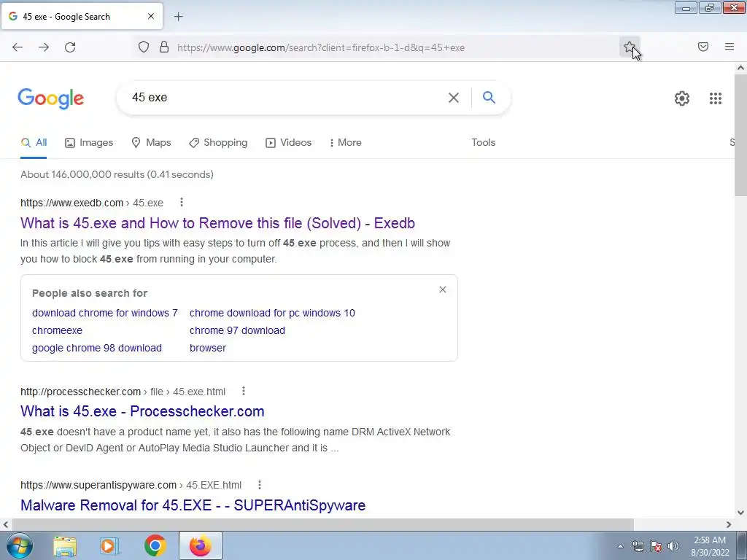Open a new tab
The width and height of the screenshot is (747, 560).
178,17
